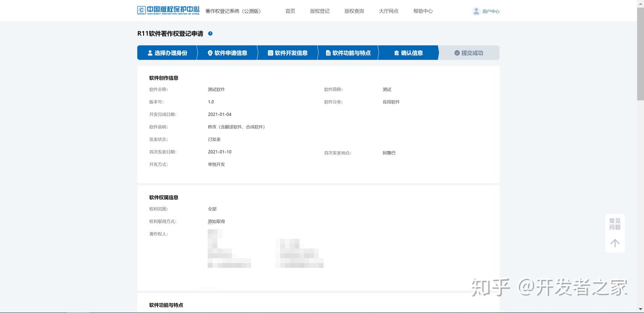Open 用户中心 link
644x313 pixels.
(491, 12)
